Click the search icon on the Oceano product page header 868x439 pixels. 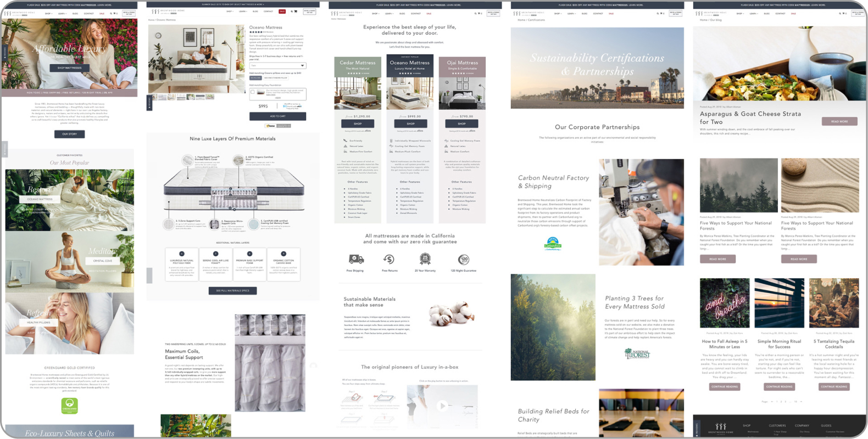291,11
